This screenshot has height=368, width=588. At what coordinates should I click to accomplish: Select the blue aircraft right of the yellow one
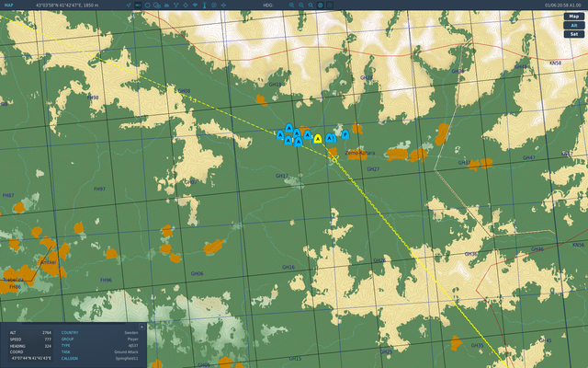pyautogui.click(x=329, y=138)
